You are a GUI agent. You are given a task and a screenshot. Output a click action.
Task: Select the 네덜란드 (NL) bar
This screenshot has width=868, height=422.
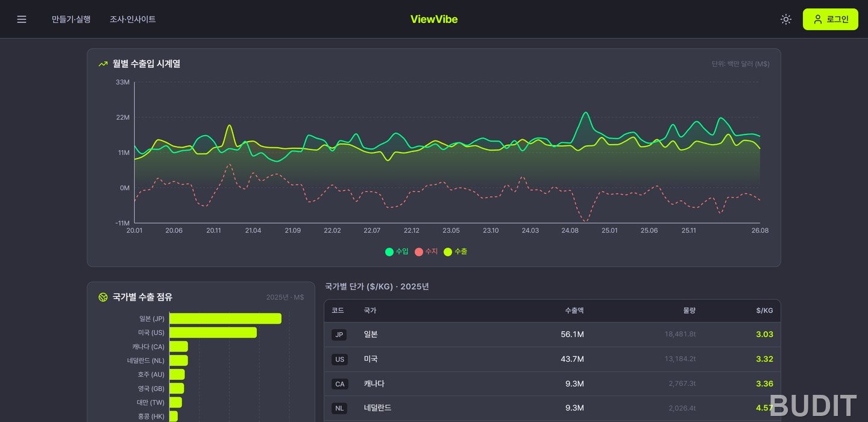pos(178,361)
